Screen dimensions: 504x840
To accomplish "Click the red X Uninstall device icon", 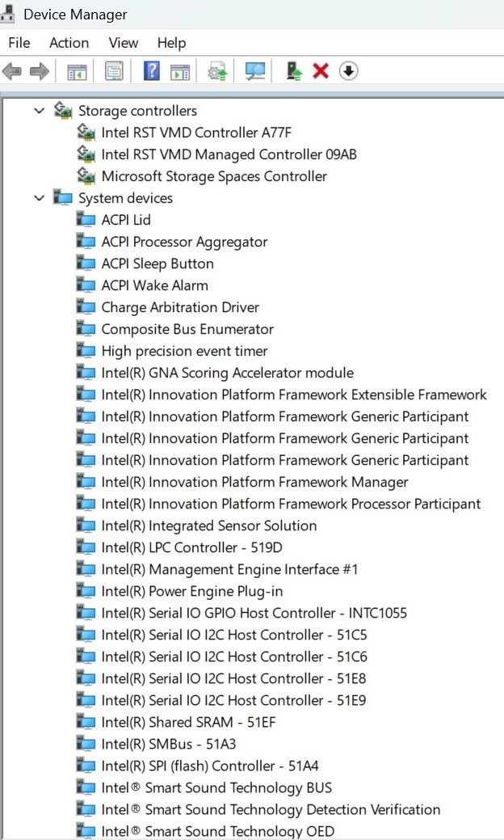I will (x=321, y=70).
